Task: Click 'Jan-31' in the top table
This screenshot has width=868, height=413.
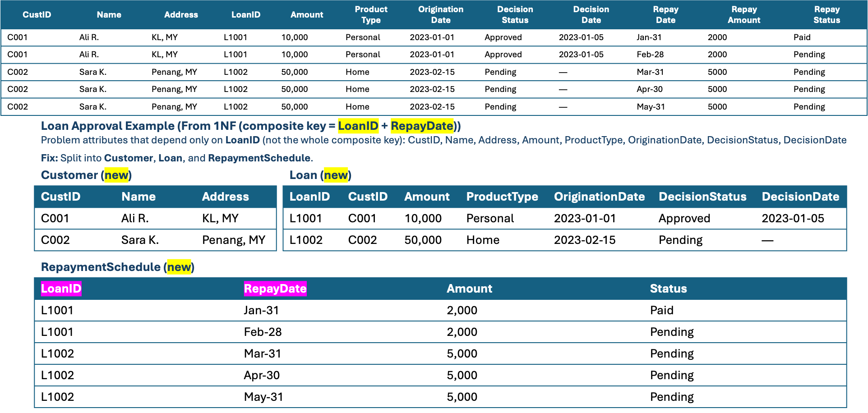Action: pyautogui.click(x=649, y=37)
